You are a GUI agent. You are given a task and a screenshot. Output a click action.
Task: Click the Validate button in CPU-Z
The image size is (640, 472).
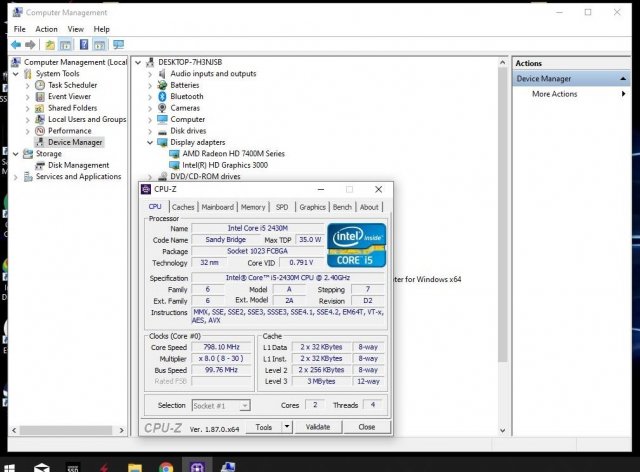(318, 427)
